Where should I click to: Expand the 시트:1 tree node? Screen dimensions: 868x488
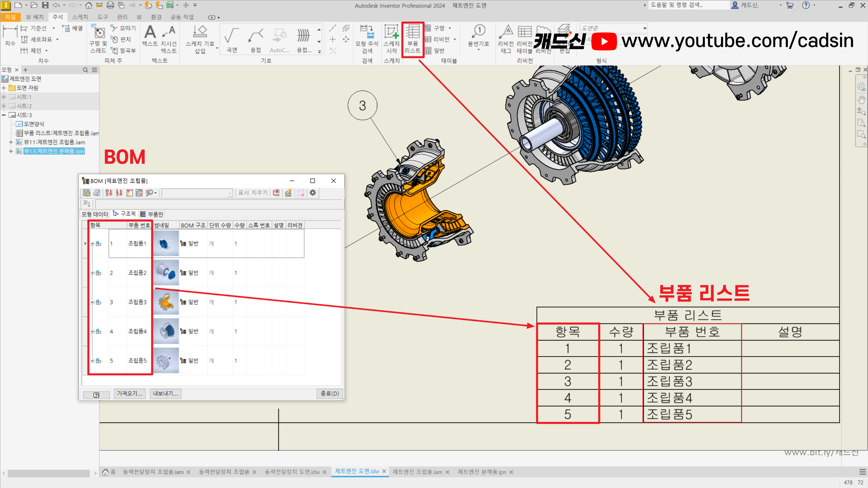(4, 97)
